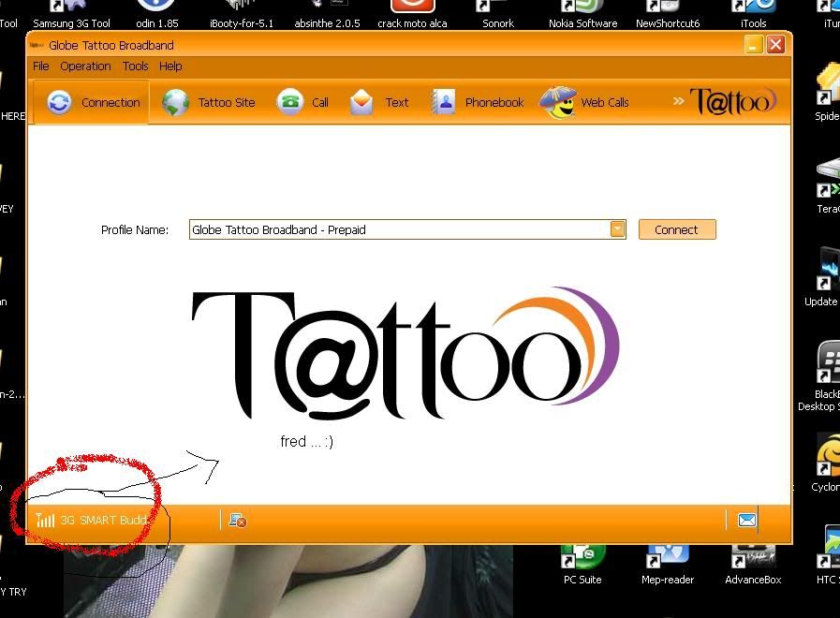Click the BlackBerry Desktop shortcut icon
Viewport: 840px width, 618px height.
[x=828, y=362]
